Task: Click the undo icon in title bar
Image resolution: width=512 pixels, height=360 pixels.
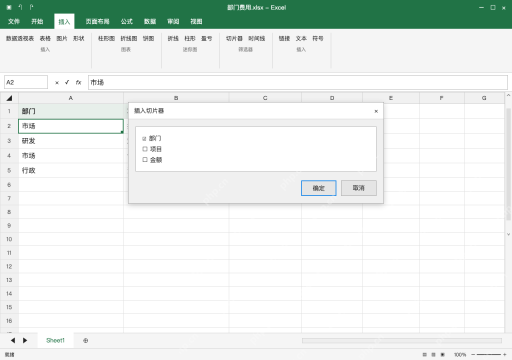Action: [x=20, y=7]
